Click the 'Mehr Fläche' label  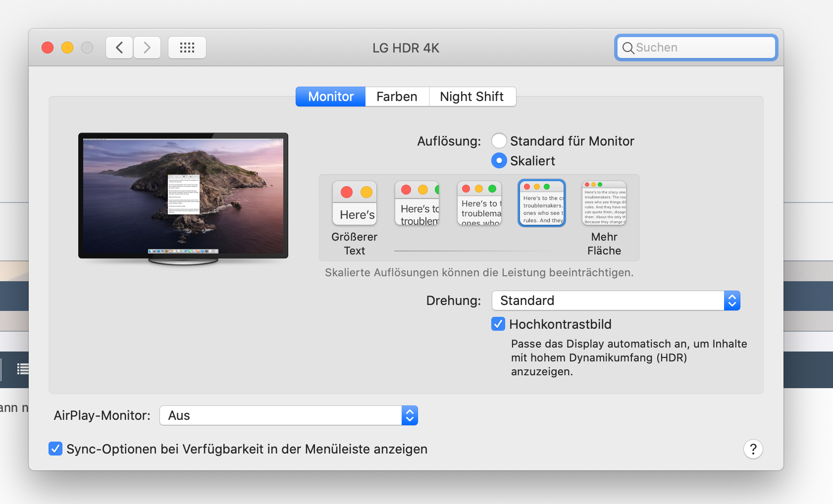(x=604, y=244)
